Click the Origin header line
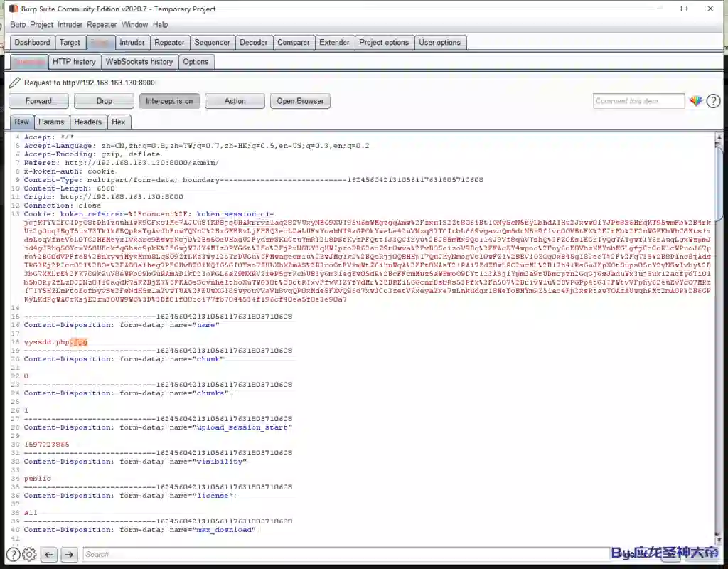728x569 pixels. (103, 196)
